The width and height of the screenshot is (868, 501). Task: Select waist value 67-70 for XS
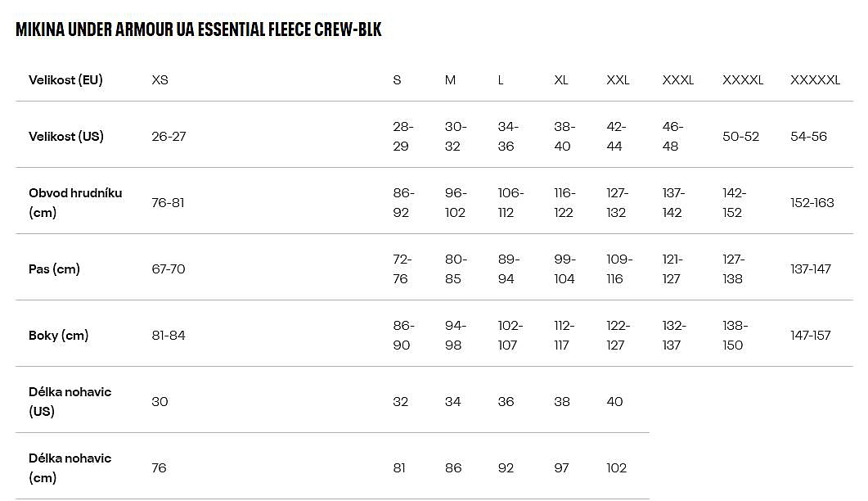pyautogui.click(x=169, y=269)
